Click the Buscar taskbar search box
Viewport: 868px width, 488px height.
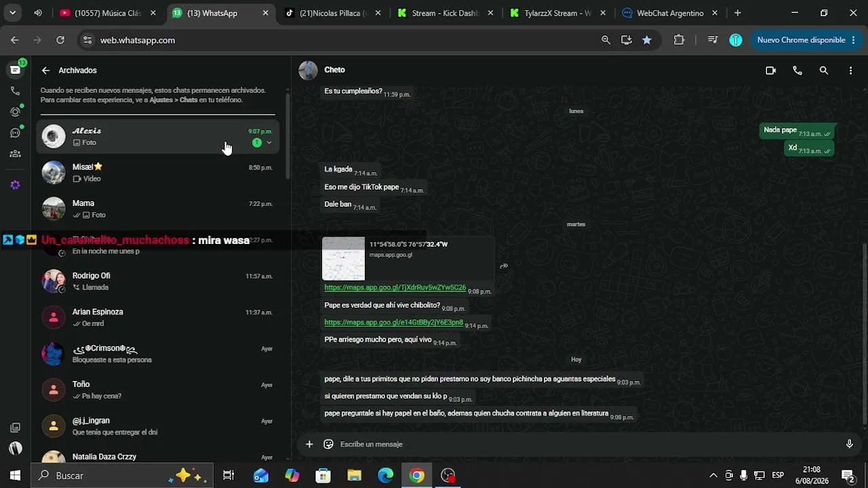coord(122,476)
